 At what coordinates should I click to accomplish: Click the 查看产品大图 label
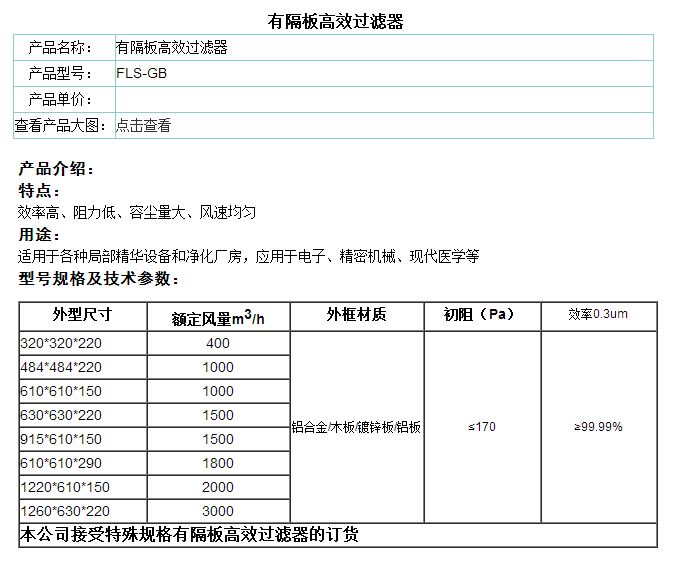pyautogui.click(x=60, y=125)
